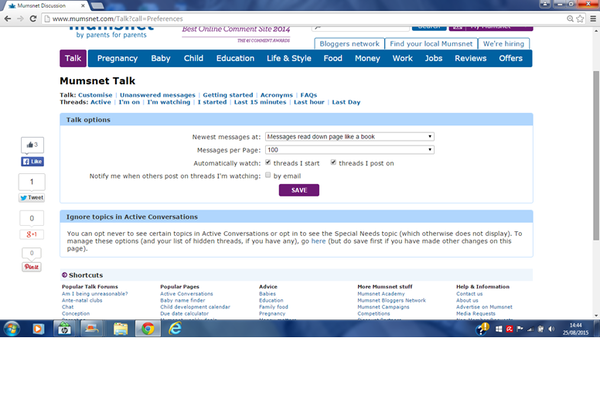
Task: Click the taskbar clock showing 14:44
Action: [576, 329]
